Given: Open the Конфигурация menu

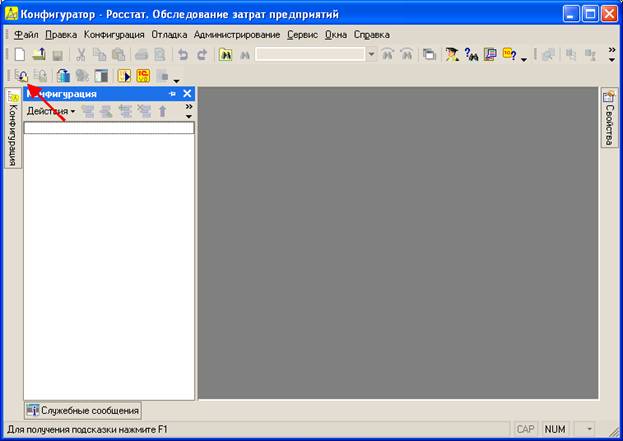Looking at the screenshot, I should 114,35.
